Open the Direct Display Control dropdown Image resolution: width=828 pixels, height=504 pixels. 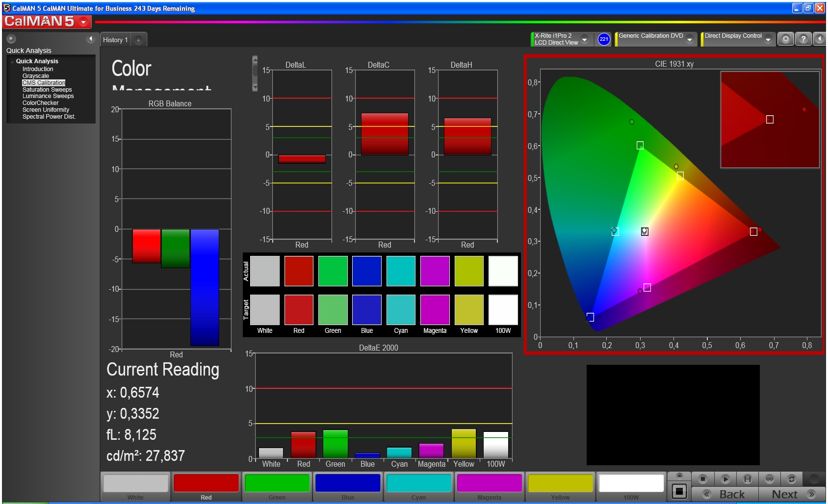point(768,40)
